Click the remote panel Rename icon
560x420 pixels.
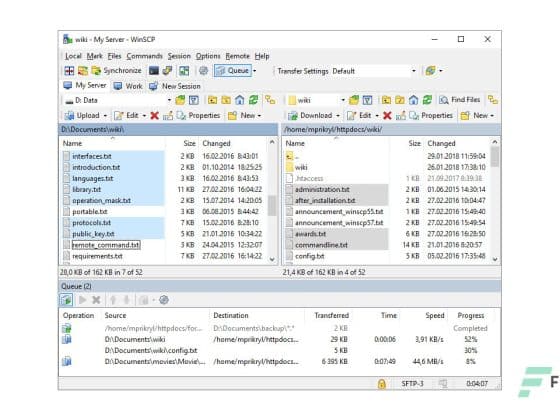401,116
